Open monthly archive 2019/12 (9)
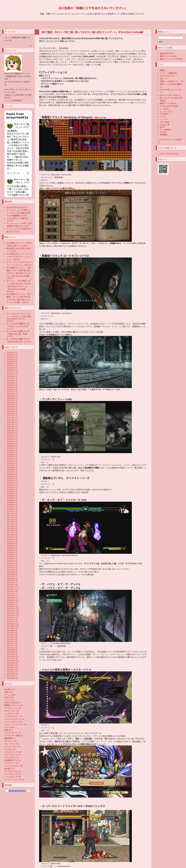 (x=12, y=461)
